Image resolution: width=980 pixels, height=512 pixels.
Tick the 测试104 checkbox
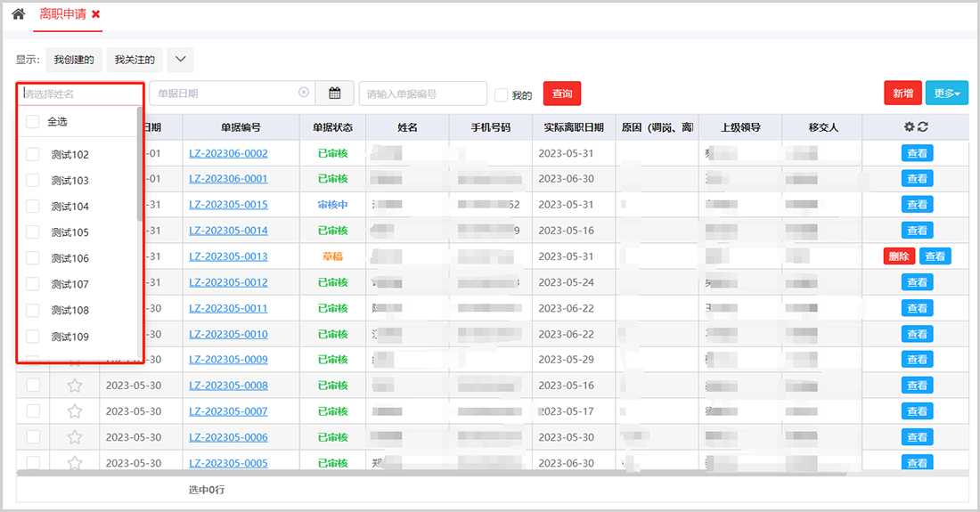[x=33, y=207]
